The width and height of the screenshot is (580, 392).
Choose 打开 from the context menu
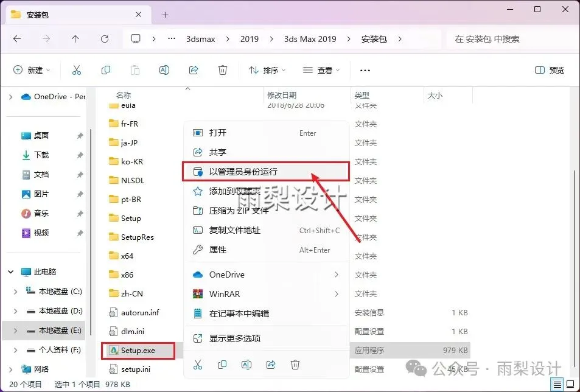pos(267,133)
